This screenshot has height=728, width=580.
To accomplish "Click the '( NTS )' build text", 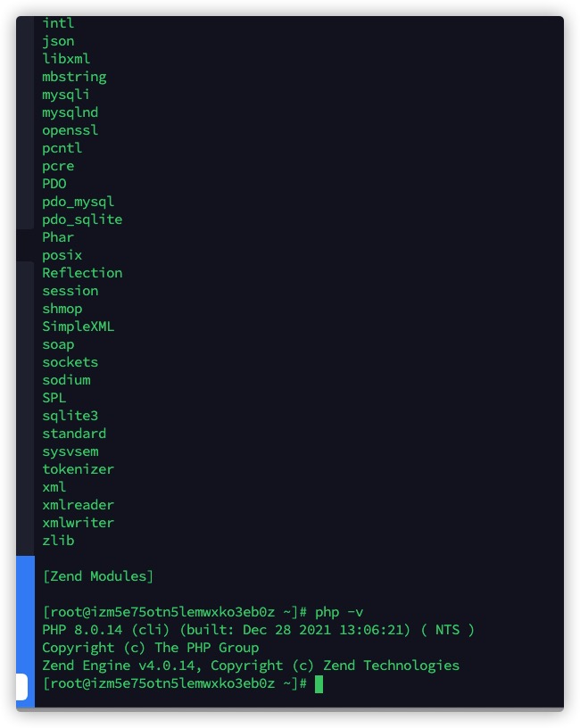I will [x=448, y=630].
